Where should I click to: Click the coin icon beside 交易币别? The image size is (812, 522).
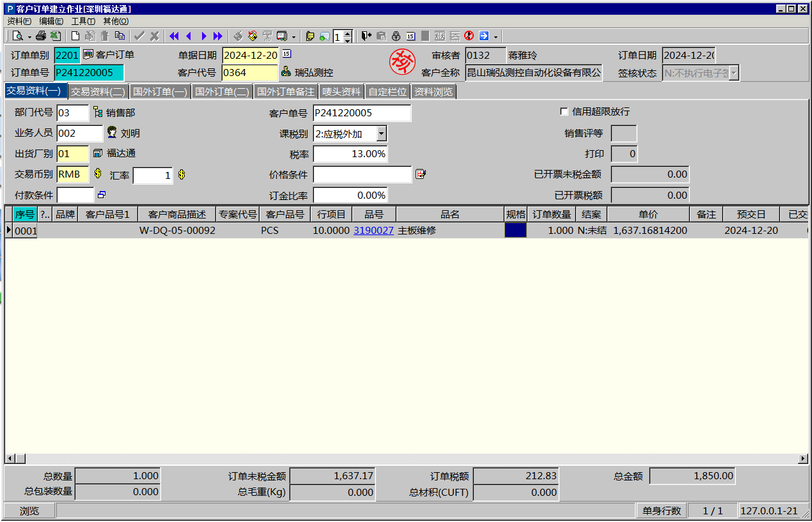[98, 173]
